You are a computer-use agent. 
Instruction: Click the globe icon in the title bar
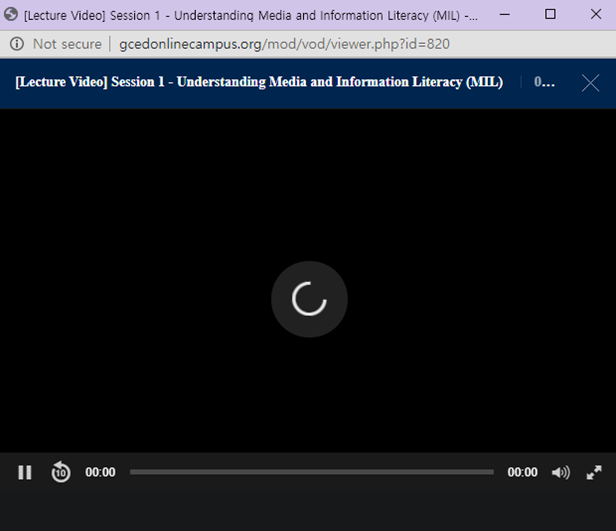[11, 15]
